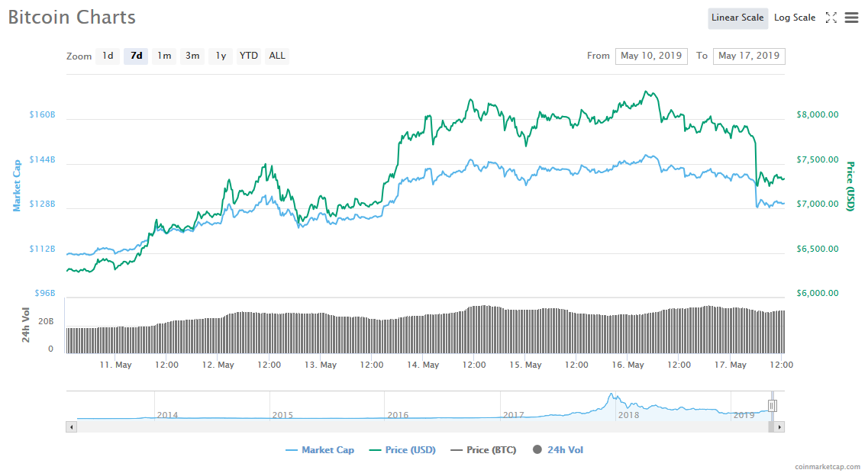
Task: Click the $128B market cap axis label
Action: click(42, 204)
